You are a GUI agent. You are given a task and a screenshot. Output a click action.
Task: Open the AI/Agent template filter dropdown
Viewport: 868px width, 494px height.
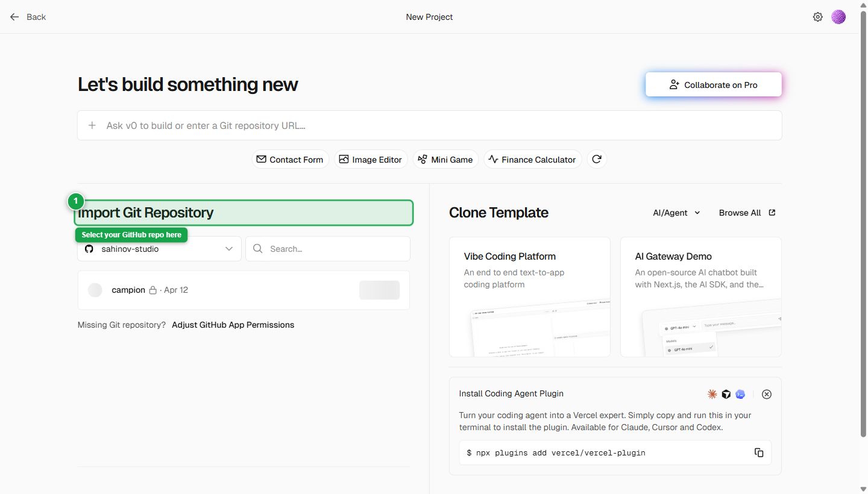click(x=676, y=213)
